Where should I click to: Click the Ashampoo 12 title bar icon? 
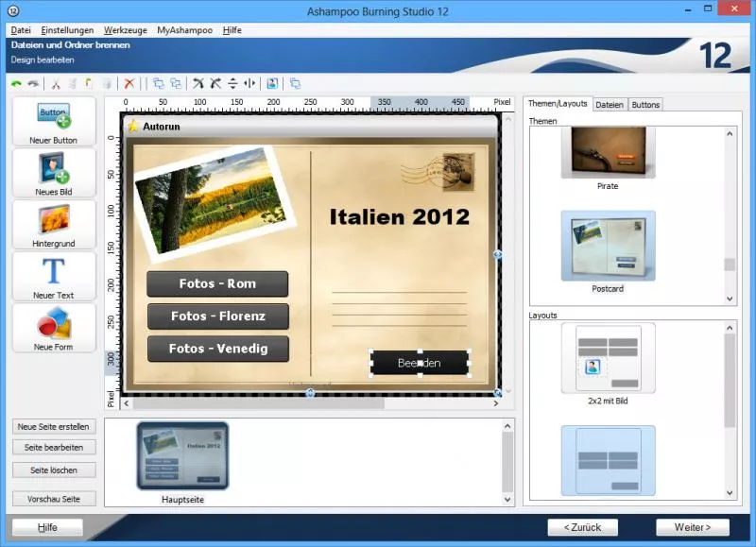[x=13, y=10]
